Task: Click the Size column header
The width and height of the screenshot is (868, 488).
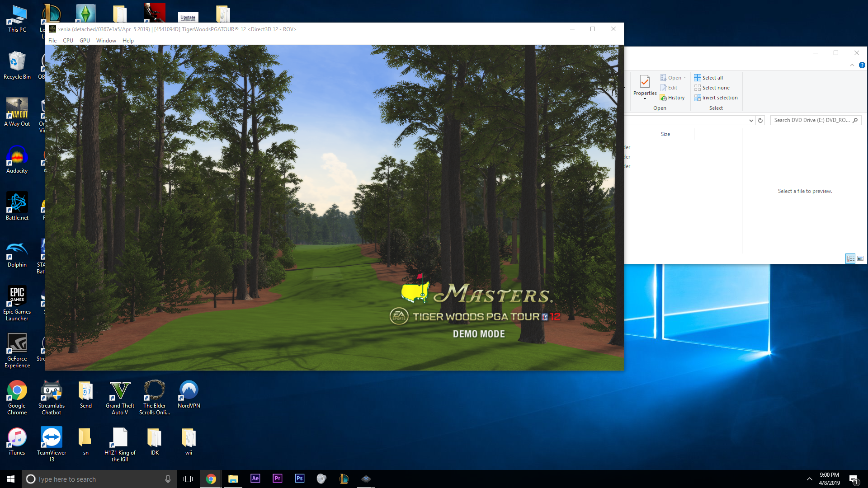Action: pyautogui.click(x=665, y=134)
